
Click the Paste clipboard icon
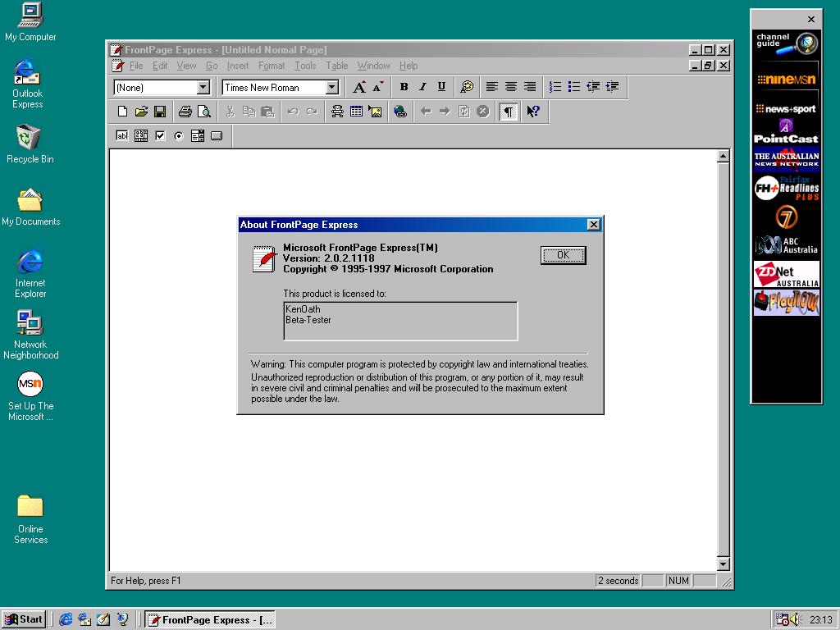(x=267, y=112)
